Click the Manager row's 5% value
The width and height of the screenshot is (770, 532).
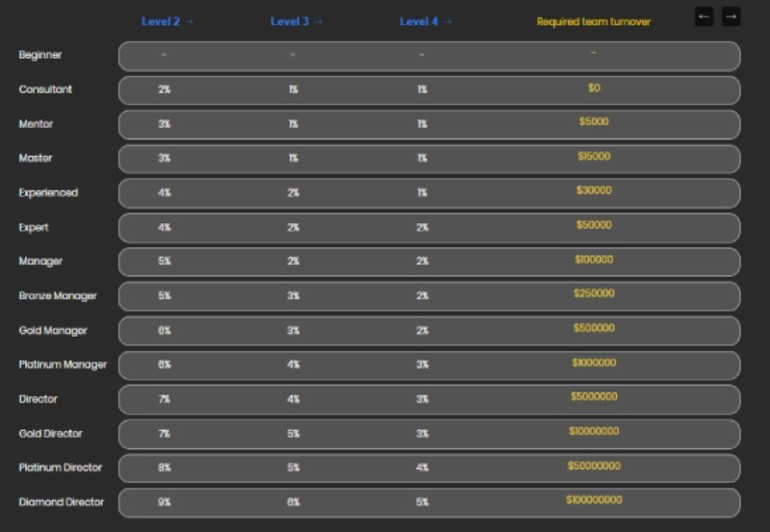(165, 262)
